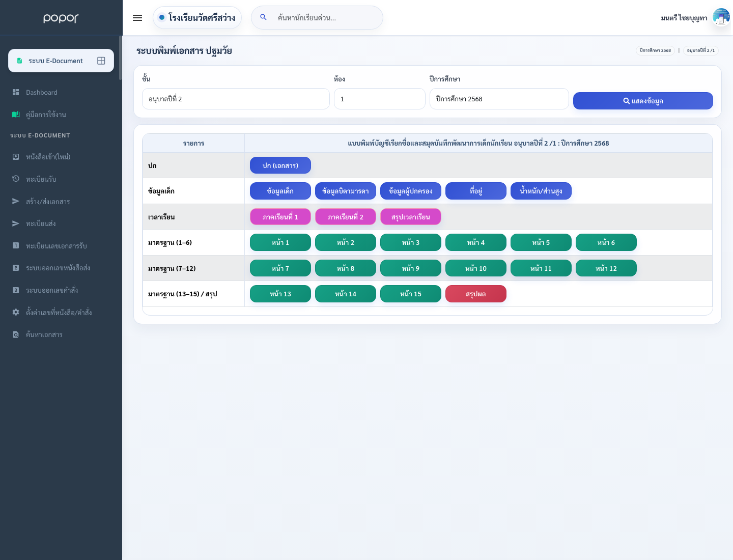Click the แสดงข้อมูล button
This screenshot has height=560, width=733.
pos(643,101)
